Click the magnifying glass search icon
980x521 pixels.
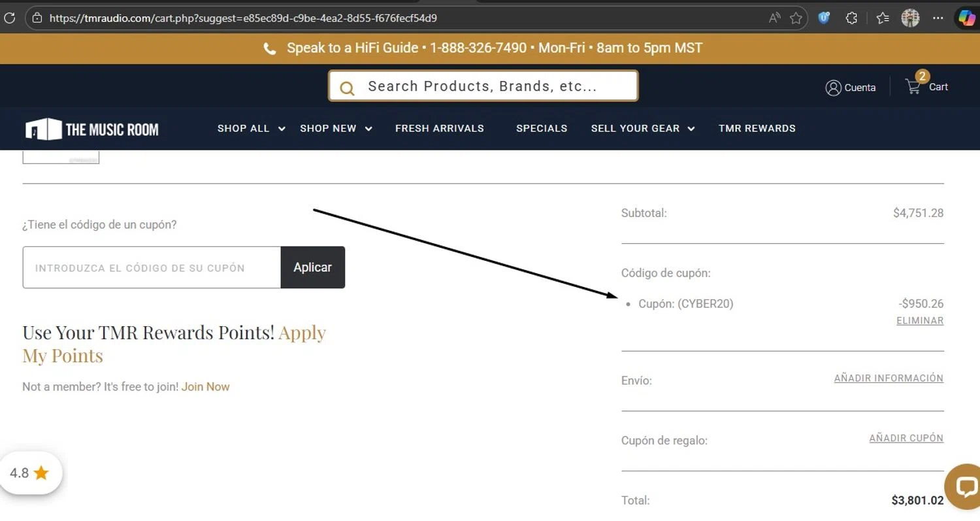347,88
